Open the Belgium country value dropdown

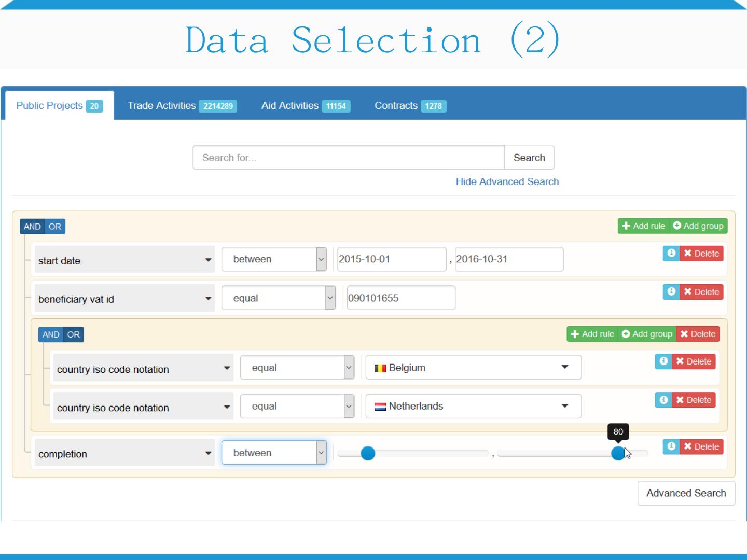click(473, 368)
